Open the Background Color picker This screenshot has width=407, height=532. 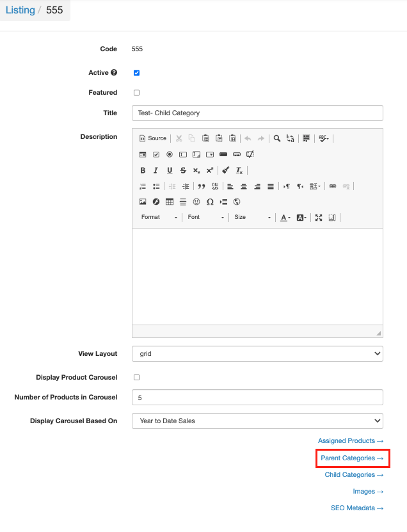tap(301, 218)
